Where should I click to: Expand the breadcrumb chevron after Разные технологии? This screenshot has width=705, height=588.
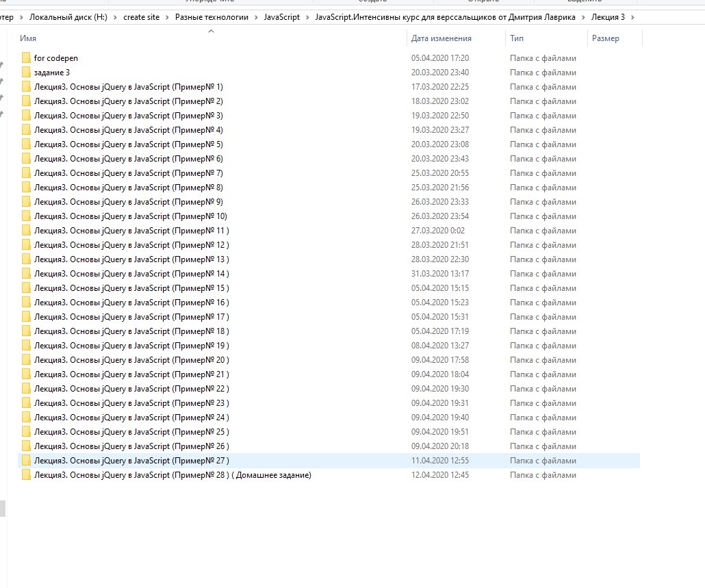click(256, 18)
